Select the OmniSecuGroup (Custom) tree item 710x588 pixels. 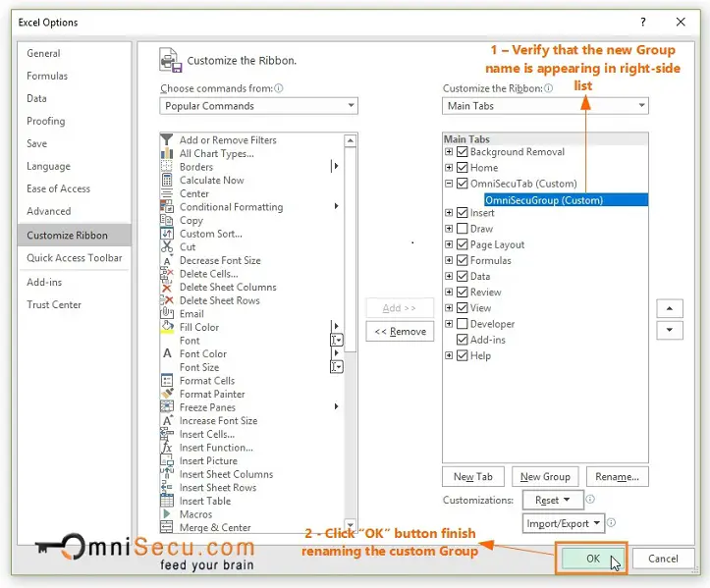(566, 200)
